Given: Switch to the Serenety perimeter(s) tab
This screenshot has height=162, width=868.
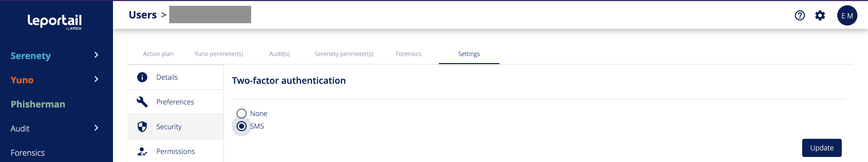Looking at the screenshot, I should (x=344, y=54).
